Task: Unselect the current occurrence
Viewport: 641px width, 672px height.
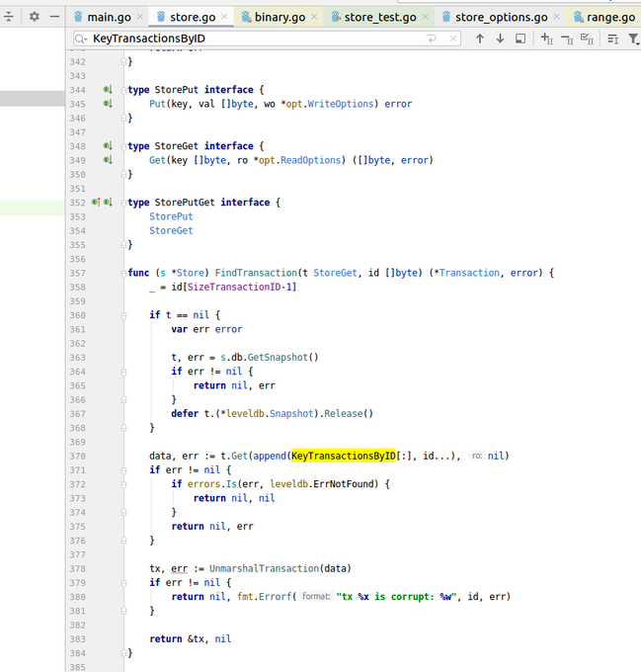Action: pyautogui.click(x=567, y=40)
